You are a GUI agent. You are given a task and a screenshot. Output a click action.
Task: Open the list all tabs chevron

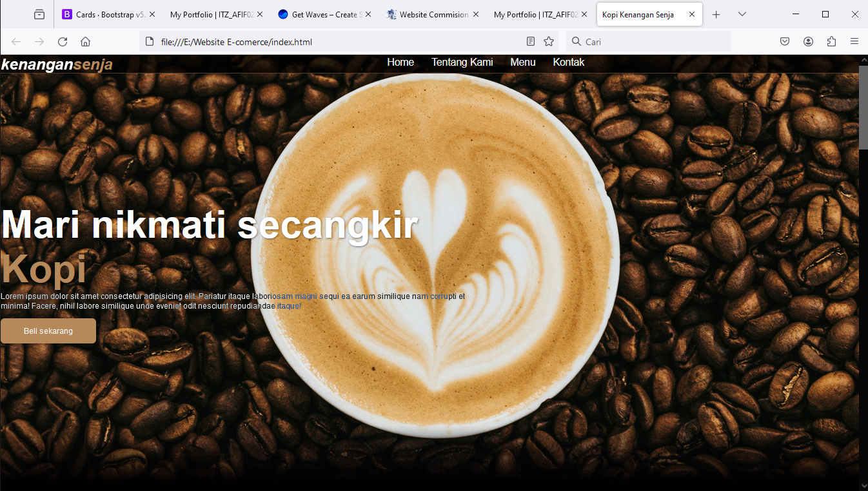pos(742,14)
